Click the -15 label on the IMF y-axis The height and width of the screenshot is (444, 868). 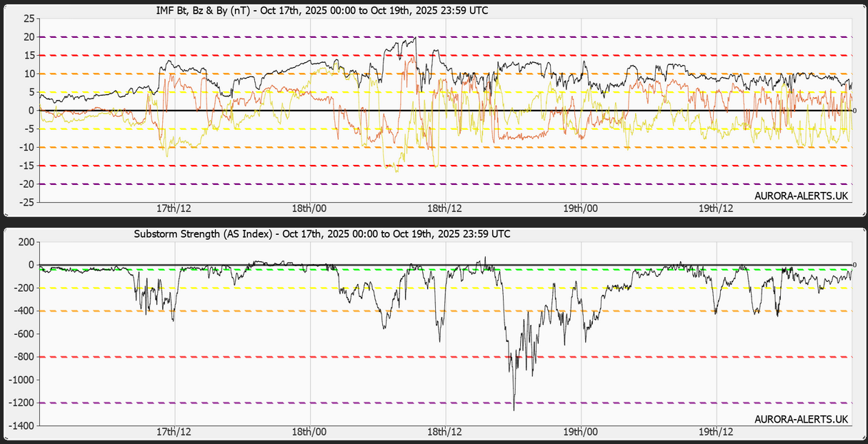click(x=26, y=166)
